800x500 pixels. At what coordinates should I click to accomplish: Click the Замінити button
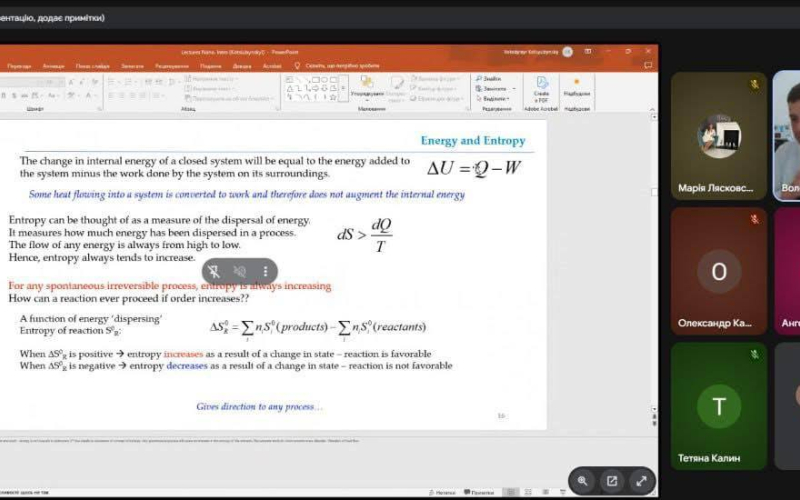pos(491,89)
